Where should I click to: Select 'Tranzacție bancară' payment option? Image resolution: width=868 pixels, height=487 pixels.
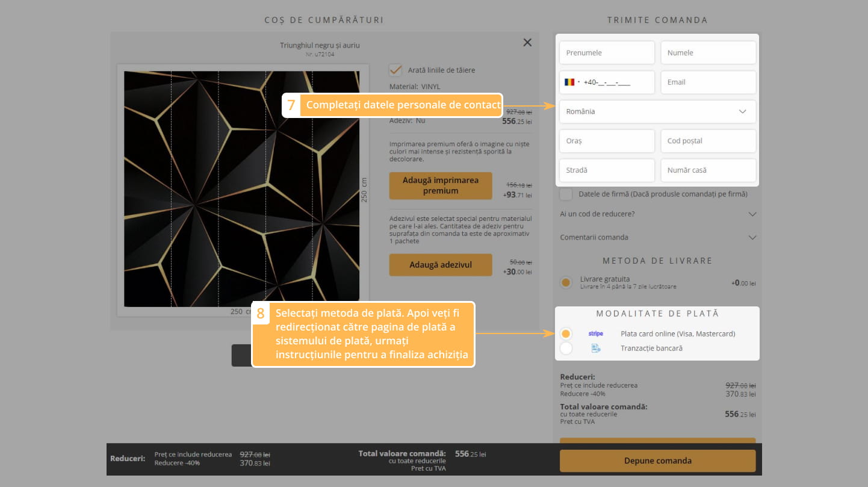tap(566, 348)
